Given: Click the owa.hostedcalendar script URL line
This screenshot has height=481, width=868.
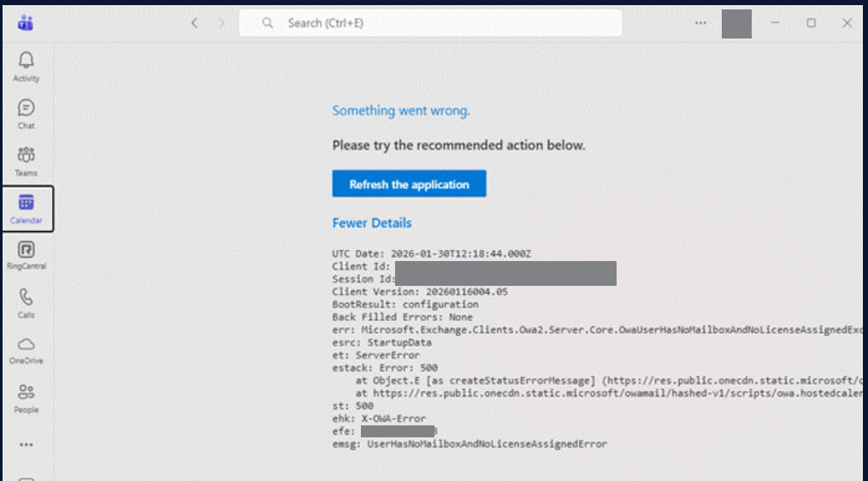Looking at the screenshot, I should pos(609,394).
